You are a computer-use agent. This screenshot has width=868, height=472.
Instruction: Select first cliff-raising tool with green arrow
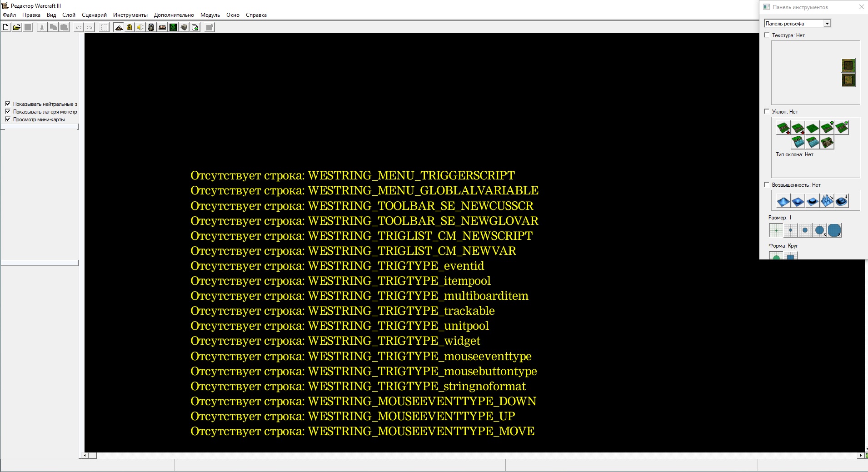point(827,128)
